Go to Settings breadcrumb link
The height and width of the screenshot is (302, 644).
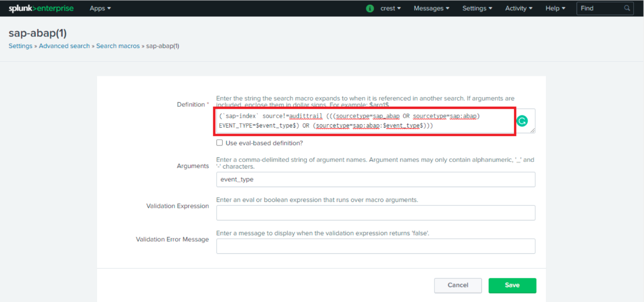click(x=20, y=46)
